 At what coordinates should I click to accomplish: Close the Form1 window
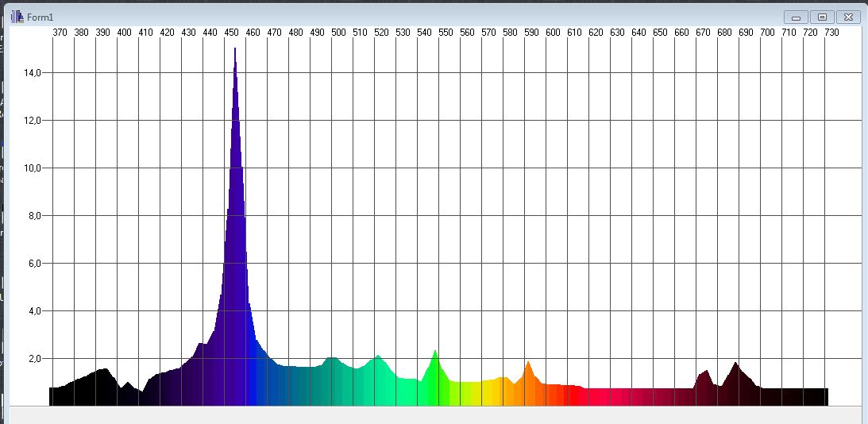pyautogui.click(x=848, y=17)
